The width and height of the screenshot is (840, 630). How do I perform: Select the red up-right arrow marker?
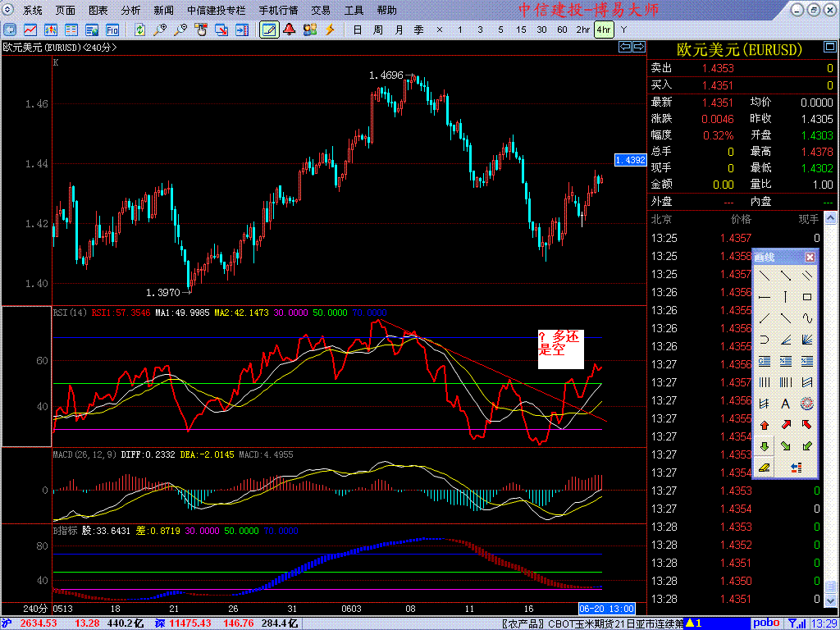point(786,426)
